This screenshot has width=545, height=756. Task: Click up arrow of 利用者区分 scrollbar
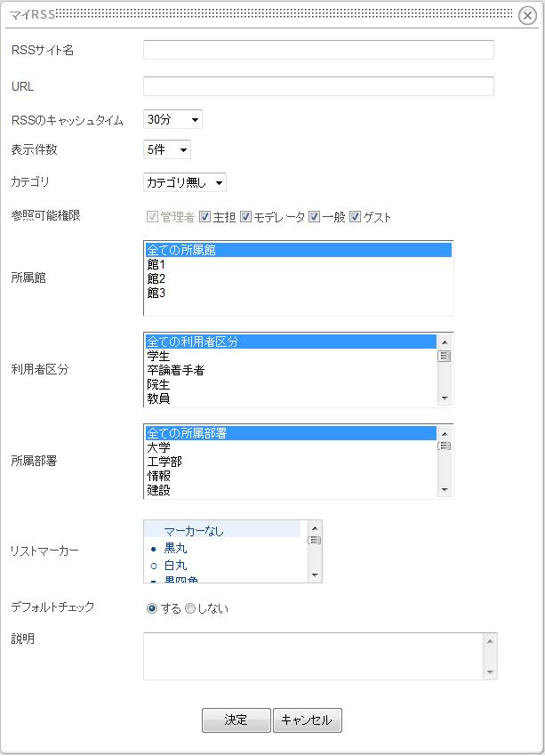coord(445,342)
